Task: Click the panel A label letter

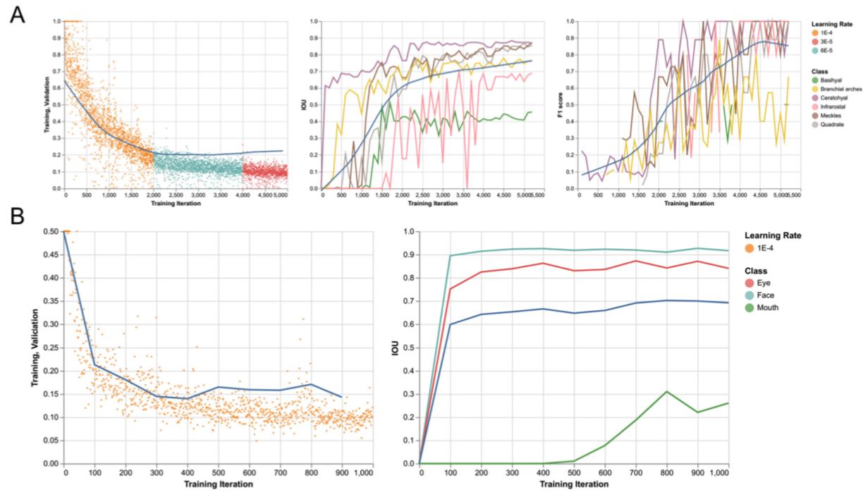Action: 17,16
